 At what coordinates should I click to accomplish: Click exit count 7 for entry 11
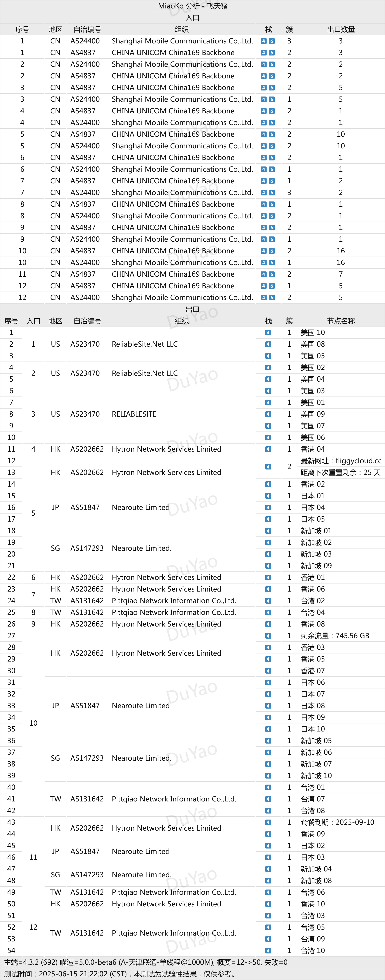pyautogui.click(x=341, y=274)
